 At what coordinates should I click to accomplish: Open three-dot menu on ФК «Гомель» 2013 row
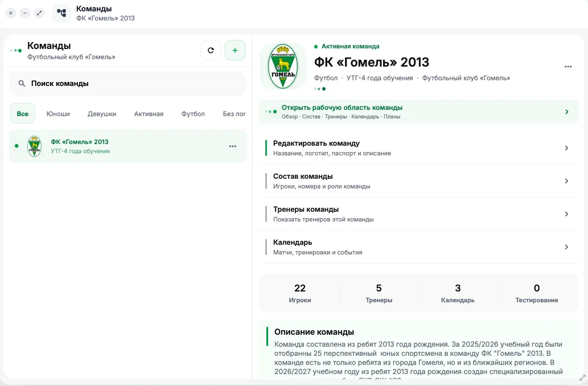(x=232, y=146)
